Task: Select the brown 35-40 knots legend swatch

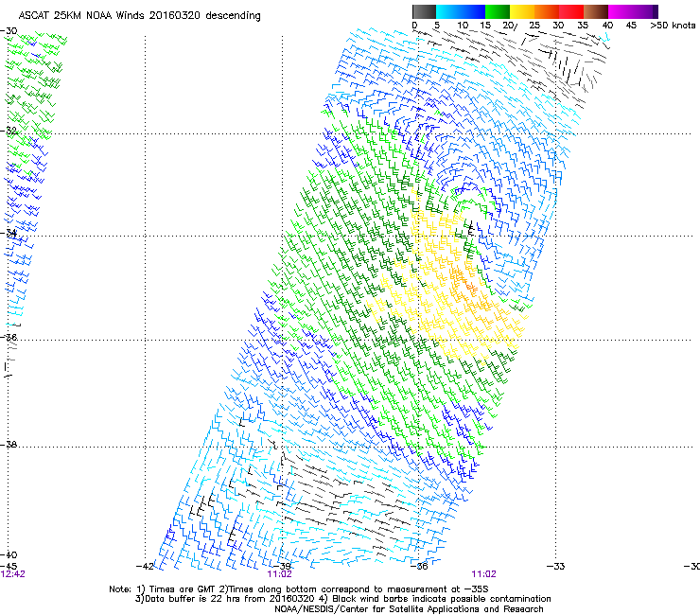Action: tap(596, 11)
